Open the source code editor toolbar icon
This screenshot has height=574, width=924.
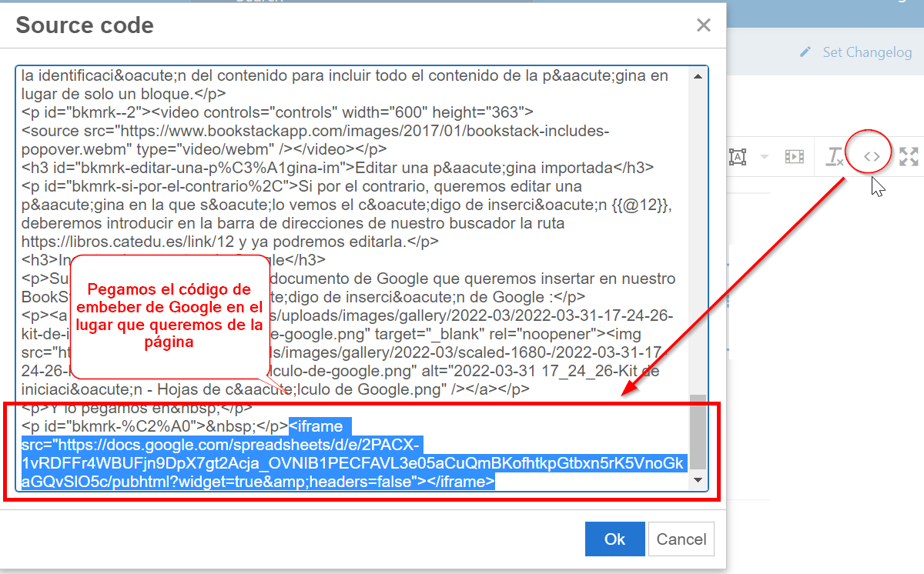871,157
